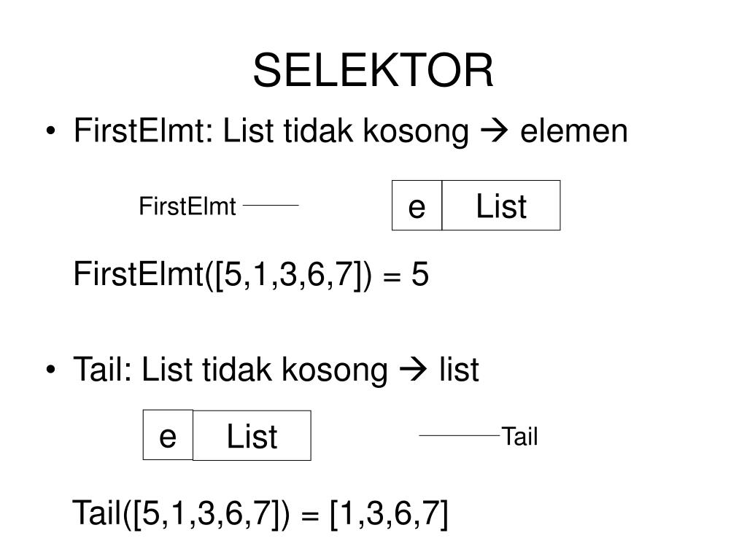Click the result list [1,3,6,7]

(390, 513)
